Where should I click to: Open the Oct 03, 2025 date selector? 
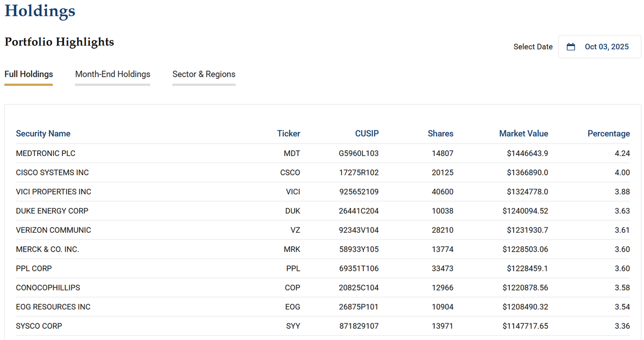coord(600,47)
